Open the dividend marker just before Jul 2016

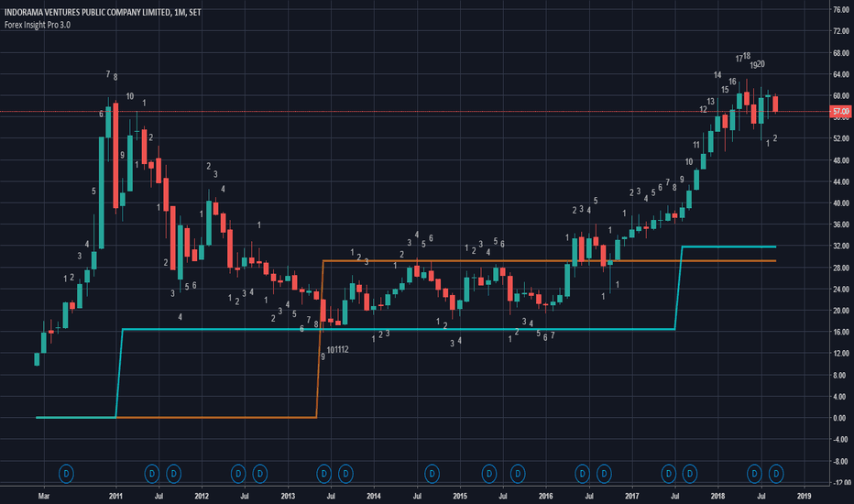pyautogui.click(x=582, y=474)
